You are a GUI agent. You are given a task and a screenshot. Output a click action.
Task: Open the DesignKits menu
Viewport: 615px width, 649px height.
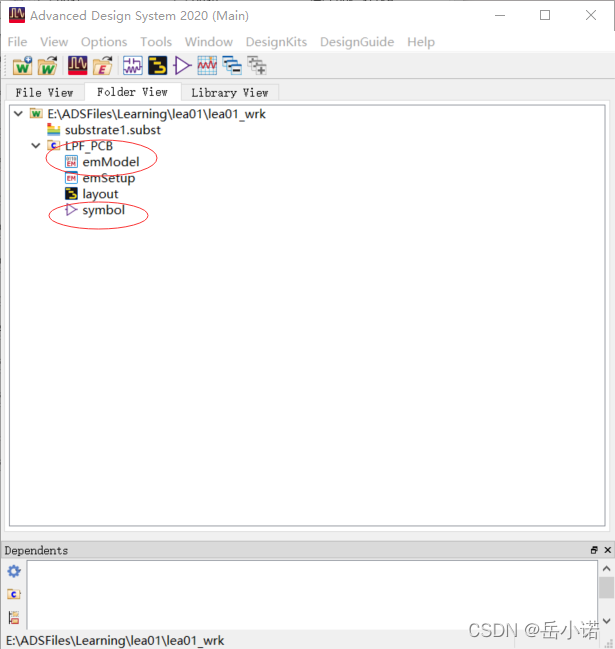[276, 42]
